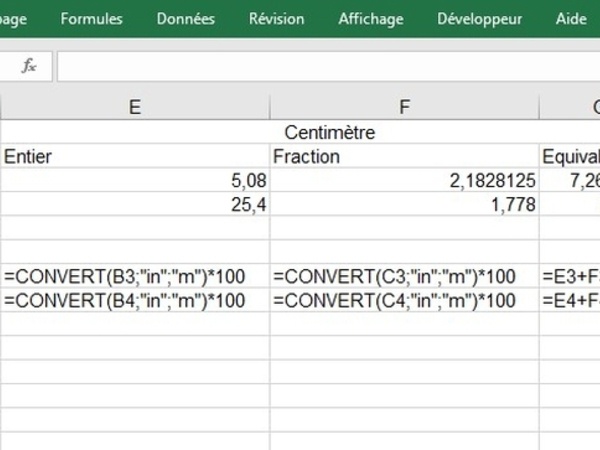The width and height of the screenshot is (600, 450).
Task: Click the Centimètre merged header cell
Action: [x=330, y=132]
